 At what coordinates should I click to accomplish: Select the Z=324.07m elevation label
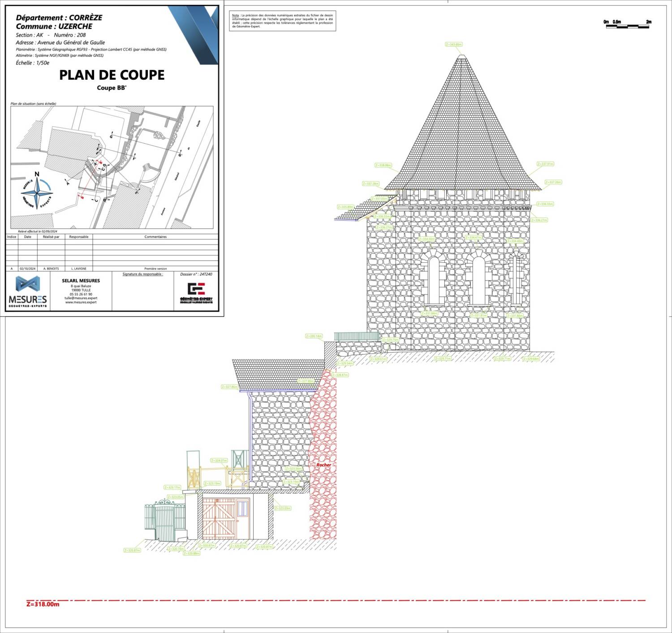click(x=219, y=460)
